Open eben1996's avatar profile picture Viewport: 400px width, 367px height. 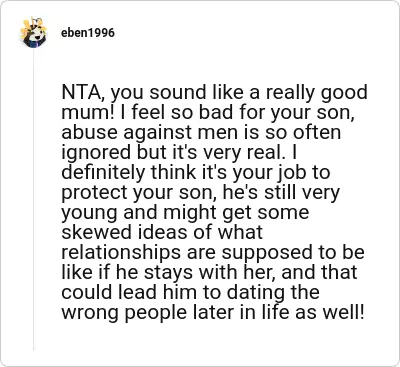34,33
